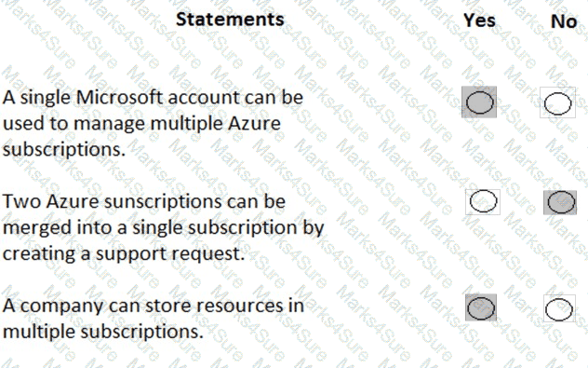Mark Yes for resources in multiple subscriptions
Viewport: 588px width, 368px height.
click(481, 307)
